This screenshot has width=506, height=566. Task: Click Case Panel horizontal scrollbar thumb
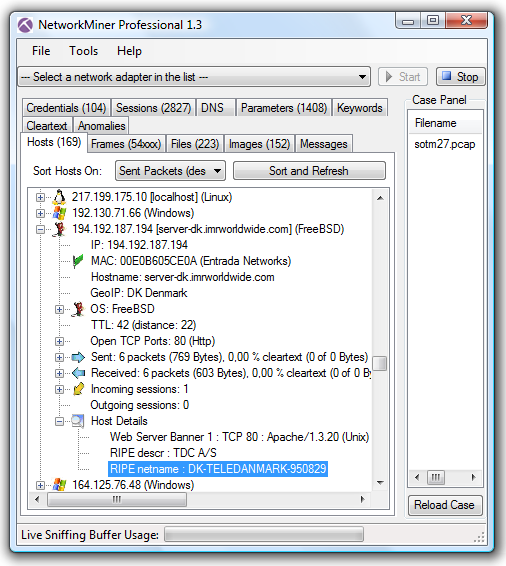(436, 478)
